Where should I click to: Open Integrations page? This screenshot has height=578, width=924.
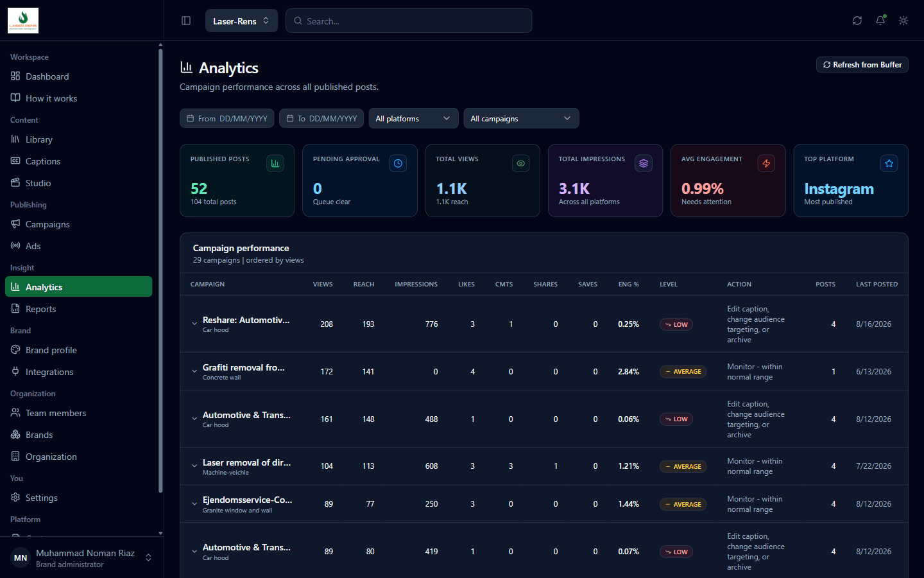78,372
